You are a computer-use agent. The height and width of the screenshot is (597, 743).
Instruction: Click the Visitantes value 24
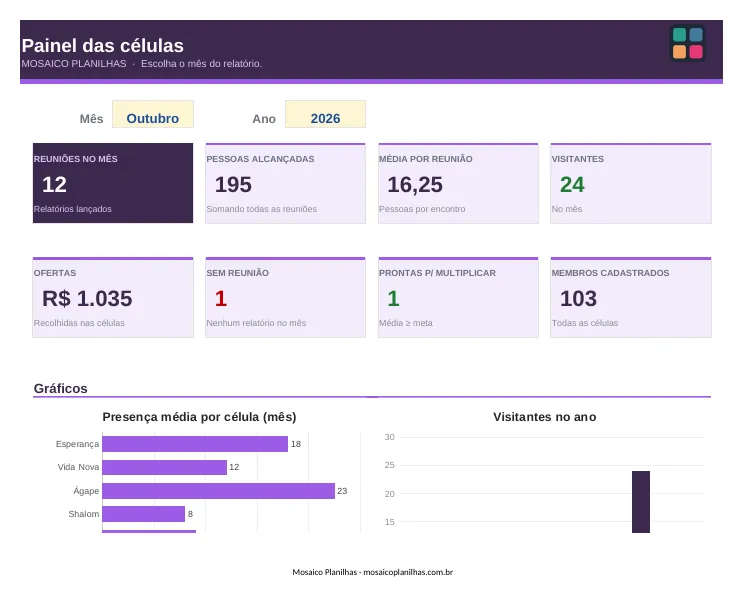pos(572,185)
